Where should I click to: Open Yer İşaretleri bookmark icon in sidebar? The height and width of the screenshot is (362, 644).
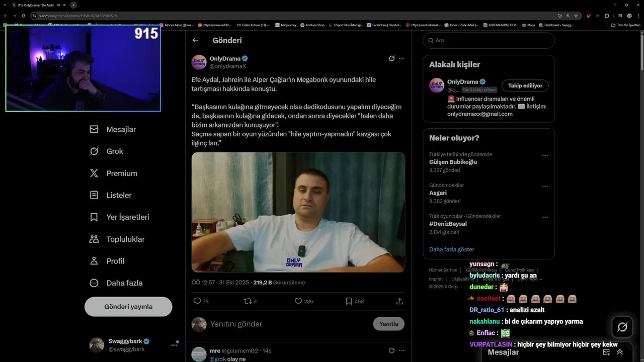tap(94, 217)
